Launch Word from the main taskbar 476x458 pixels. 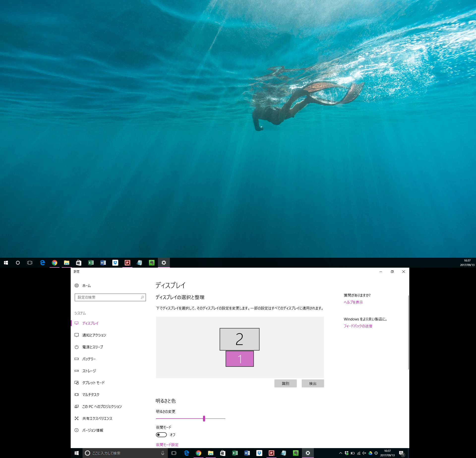pyautogui.click(x=247, y=453)
